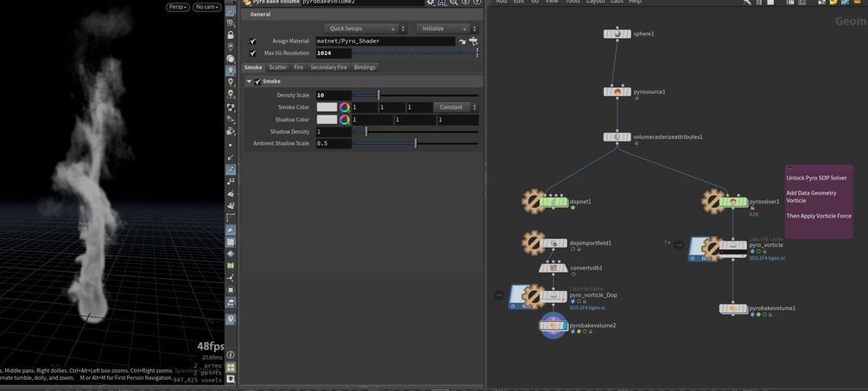Screen dimensions: 868x391
Task: Click the parameter search magnifier icon
Action: coord(453,3)
